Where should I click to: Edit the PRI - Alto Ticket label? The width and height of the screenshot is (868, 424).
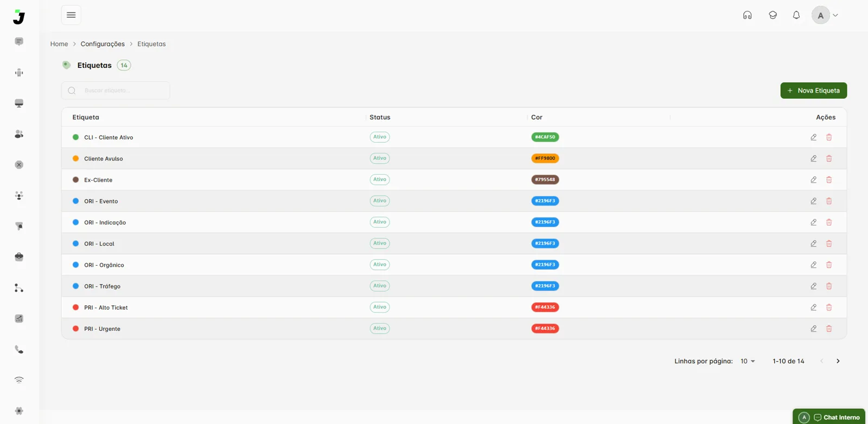[814, 307]
